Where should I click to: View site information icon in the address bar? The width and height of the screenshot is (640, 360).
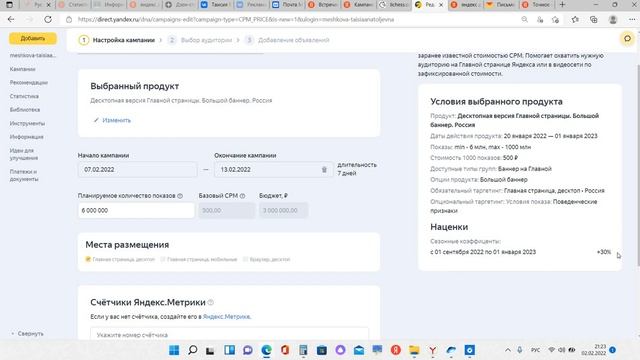pos(69,20)
